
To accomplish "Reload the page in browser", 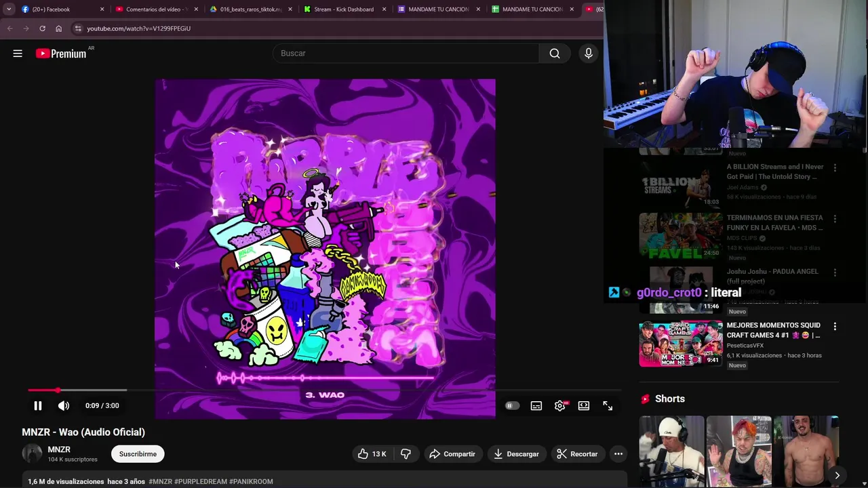I will coord(42,28).
